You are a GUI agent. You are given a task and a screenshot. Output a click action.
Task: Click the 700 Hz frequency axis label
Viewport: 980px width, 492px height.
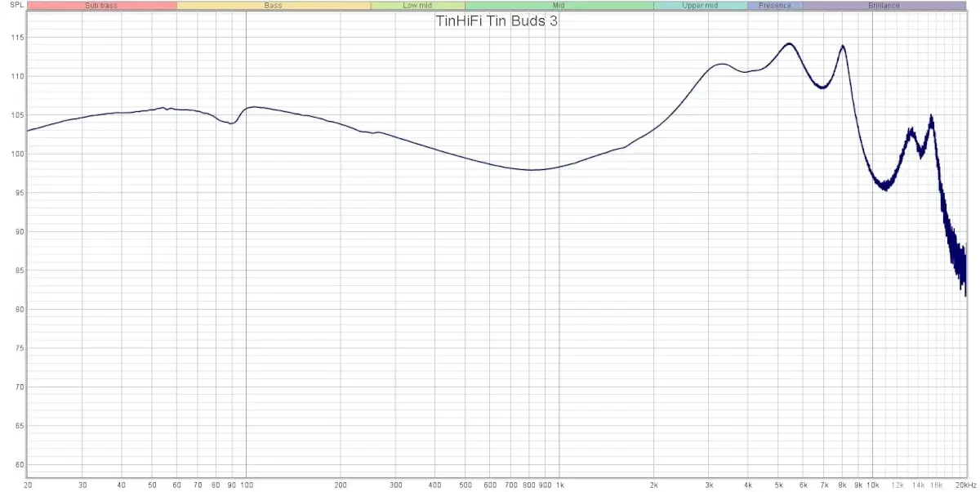tap(511, 485)
